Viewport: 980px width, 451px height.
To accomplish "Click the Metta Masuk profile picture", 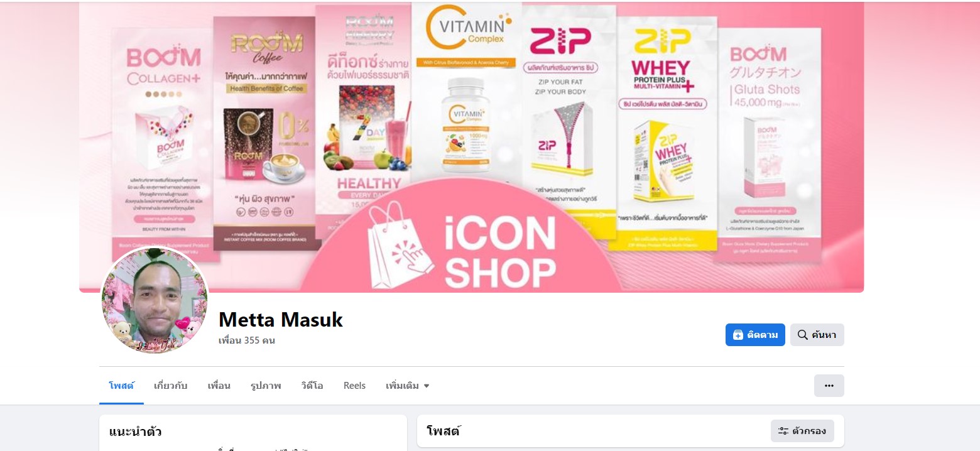I will tap(155, 301).
